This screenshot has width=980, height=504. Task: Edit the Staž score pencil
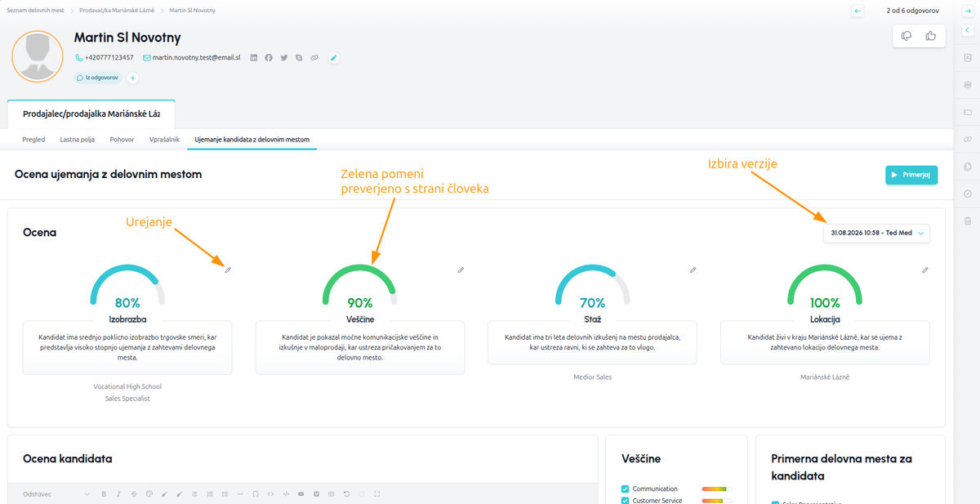pyautogui.click(x=693, y=270)
